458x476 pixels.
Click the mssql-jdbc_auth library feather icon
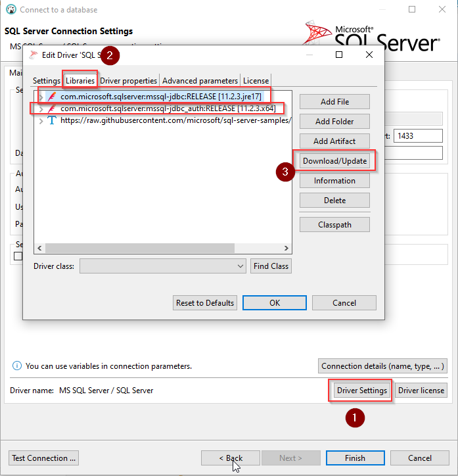[x=52, y=108]
